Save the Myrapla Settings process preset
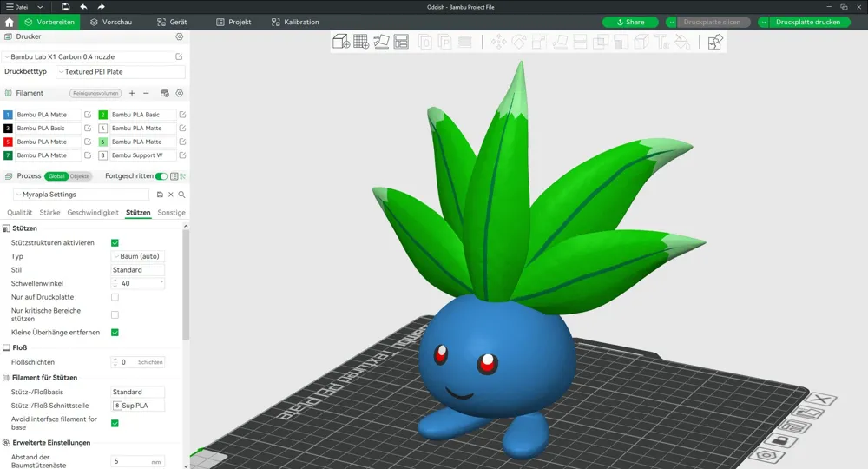 tap(160, 195)
